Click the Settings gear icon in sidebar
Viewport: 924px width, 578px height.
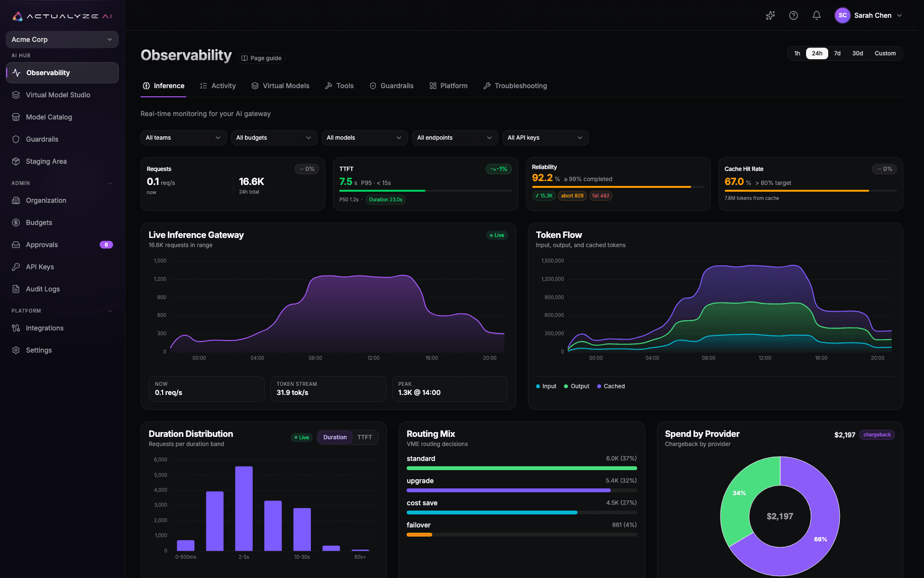[16, 350]
